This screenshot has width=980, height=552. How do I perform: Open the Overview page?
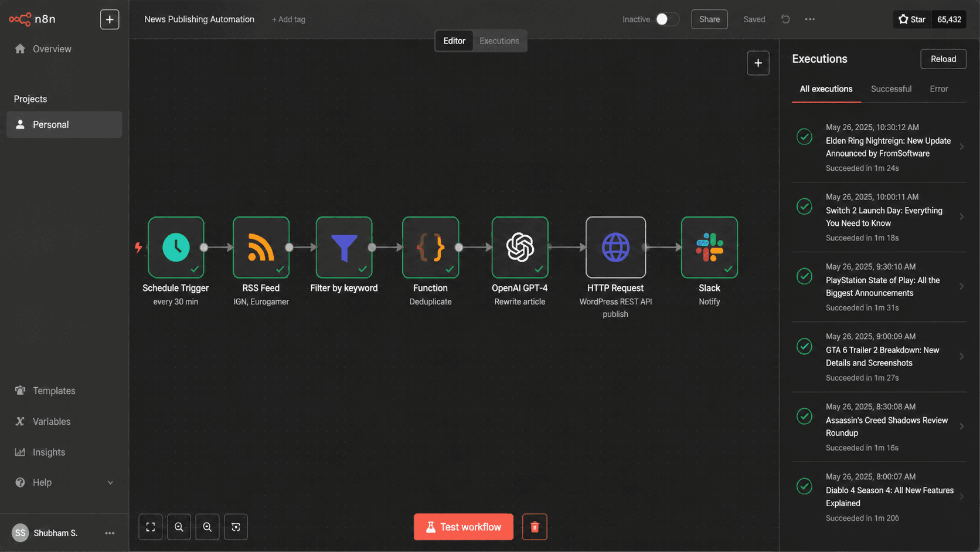(x=52, y=49)
